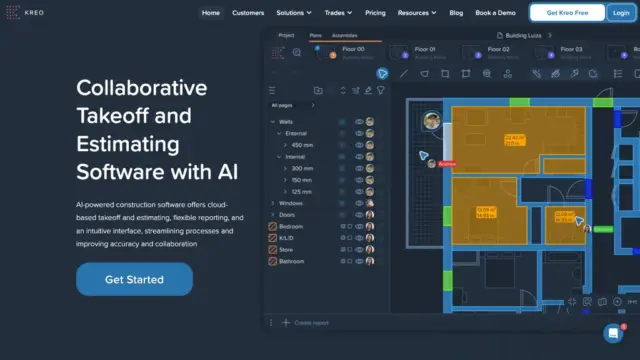Viewport: 640px width, 360px height.
Task: Click the expand collapse all arrows icon
Action: click(343, 91)
